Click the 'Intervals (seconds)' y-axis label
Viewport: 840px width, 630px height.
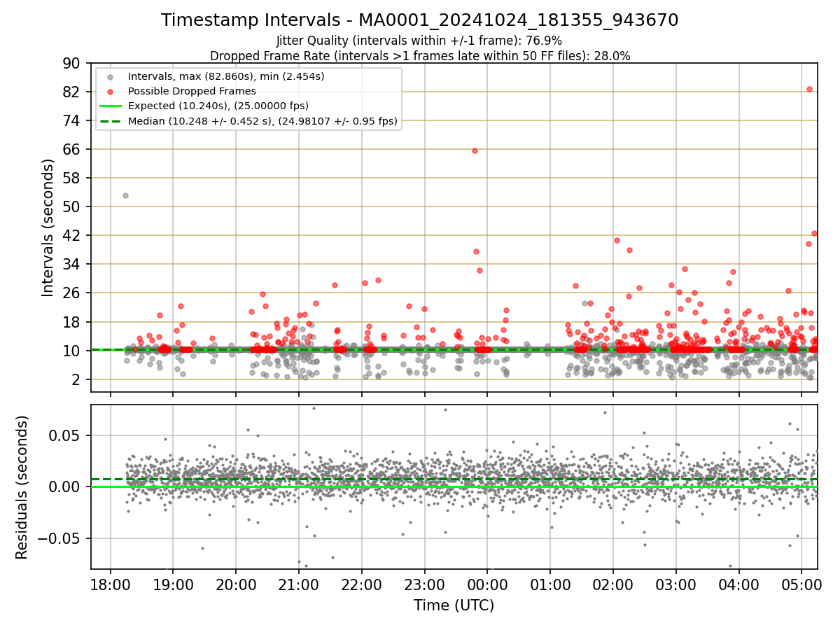click(x=48, y=227)
